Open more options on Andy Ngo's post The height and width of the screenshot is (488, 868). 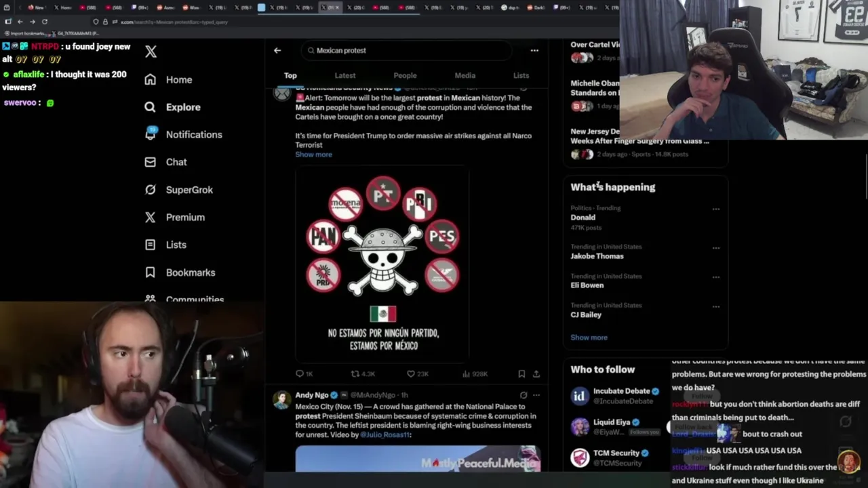(x=536, y=395)
